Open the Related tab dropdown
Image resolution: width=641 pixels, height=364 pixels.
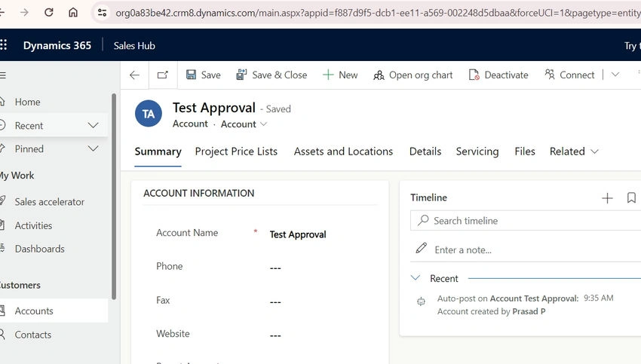click(574, 151)
